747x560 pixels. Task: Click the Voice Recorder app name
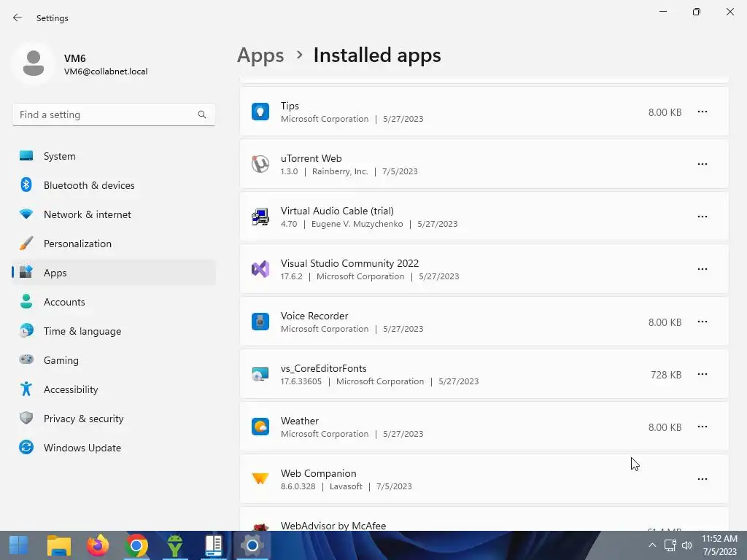point(314,316)
